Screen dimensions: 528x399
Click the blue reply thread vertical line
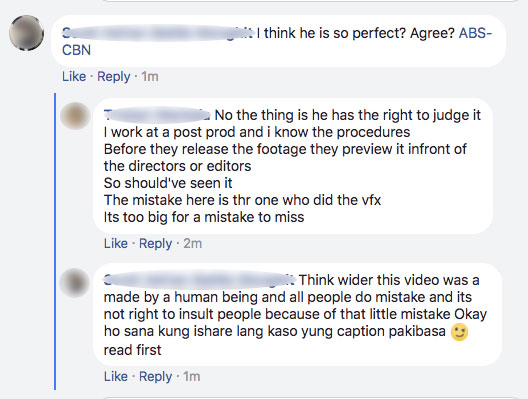point(55,241)
